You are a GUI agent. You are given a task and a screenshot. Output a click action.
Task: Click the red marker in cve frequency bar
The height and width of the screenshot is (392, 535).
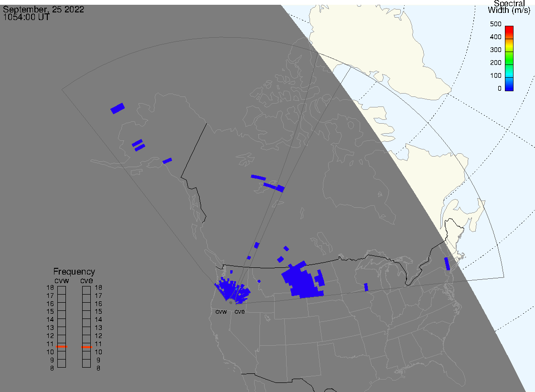pos(86,347)
